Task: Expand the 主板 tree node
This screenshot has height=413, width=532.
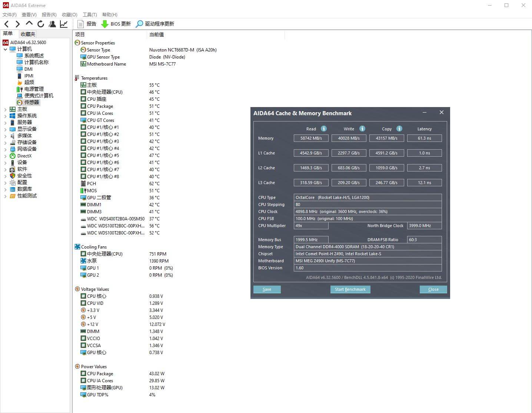Action: click(5, 109)
